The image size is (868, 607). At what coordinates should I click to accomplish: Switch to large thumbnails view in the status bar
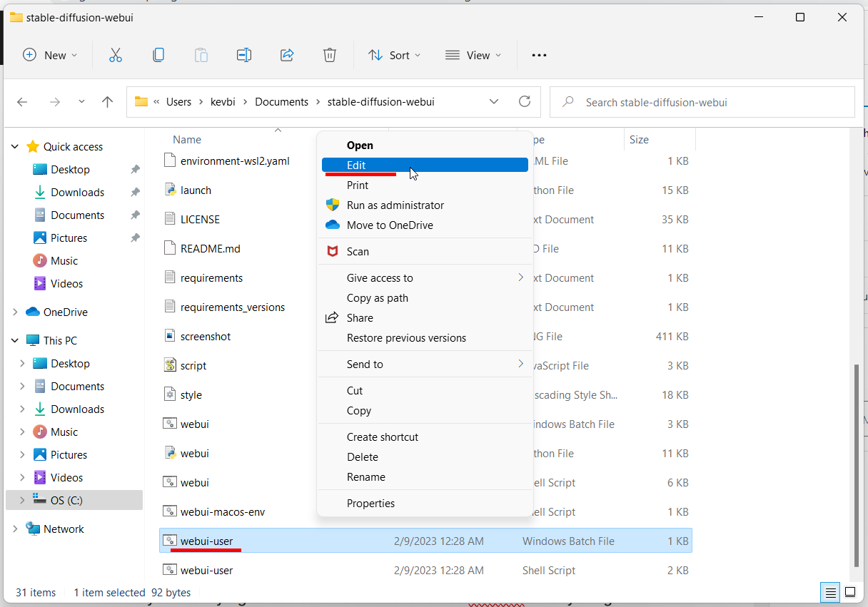[850, 593]
